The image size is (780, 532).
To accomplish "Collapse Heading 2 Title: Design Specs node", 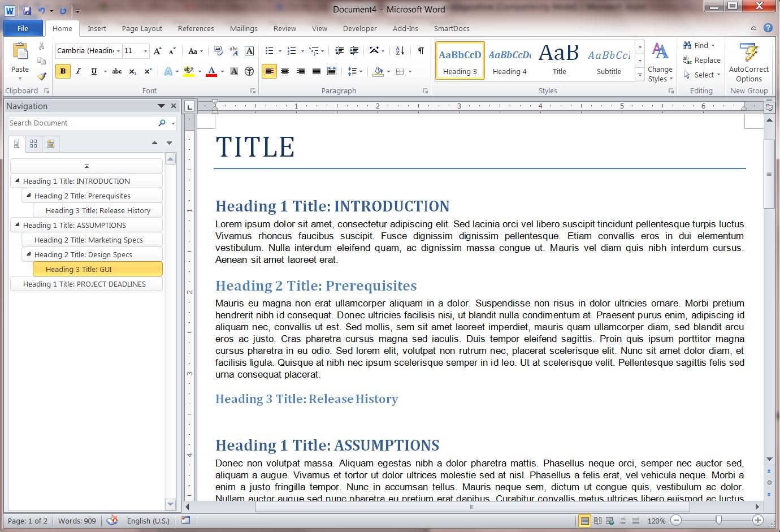I will point(29,254).
